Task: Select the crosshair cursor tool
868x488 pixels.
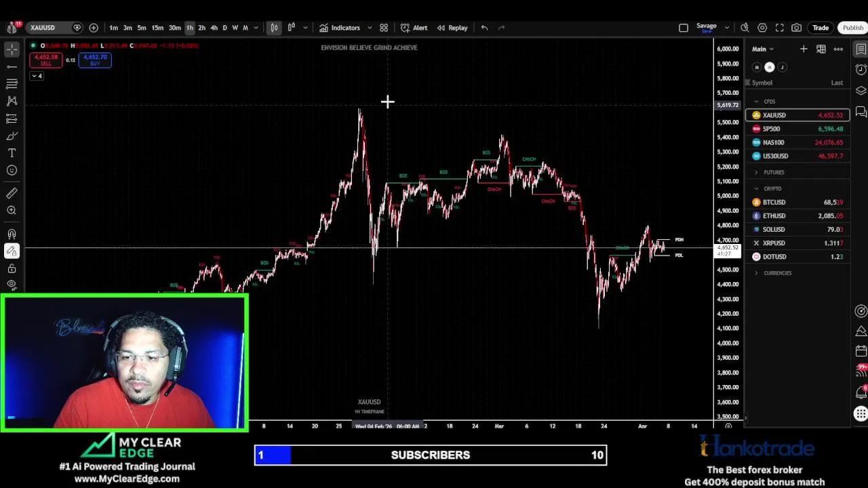Action: click(x=12, y=49)
